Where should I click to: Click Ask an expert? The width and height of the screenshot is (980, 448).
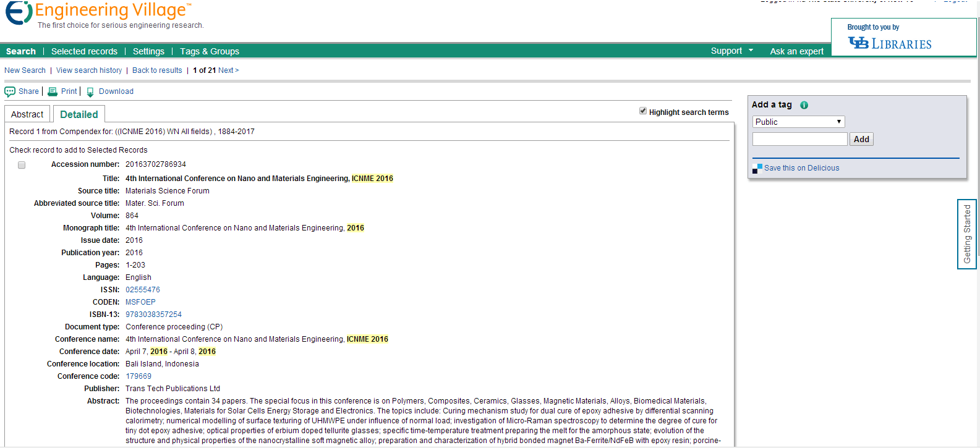796,51
